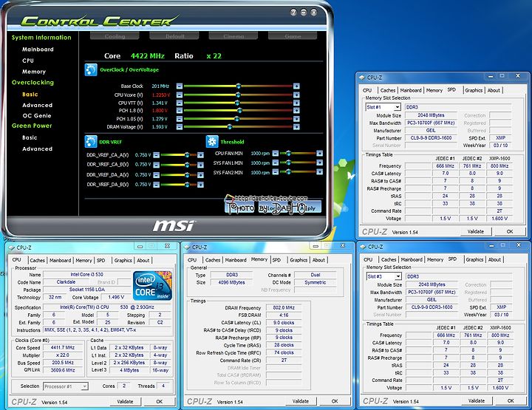This screenshot has height=410, width=532.
Task: Click Validate in upper-right CPU-Z SPD window
Action: tap(476, 232)
